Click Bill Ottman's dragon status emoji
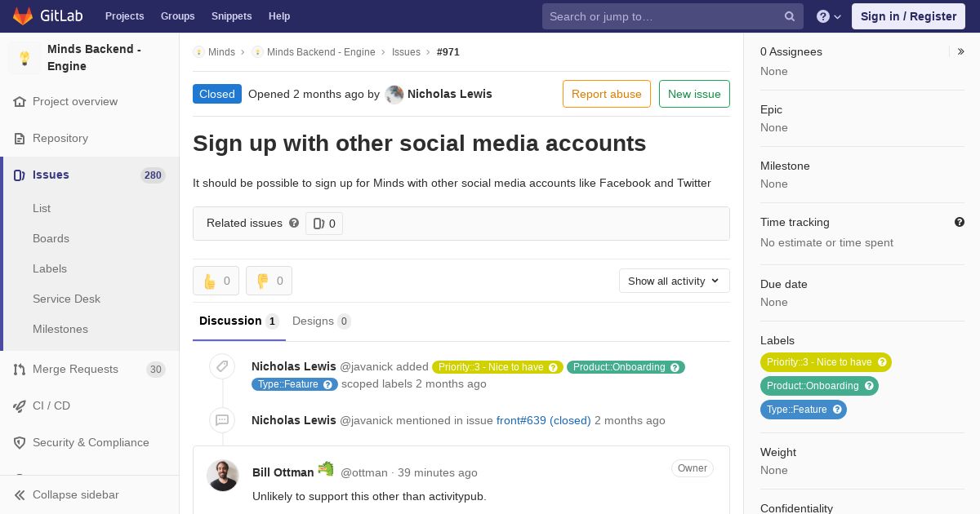This screenshot has height=514, width=980. 326,468
